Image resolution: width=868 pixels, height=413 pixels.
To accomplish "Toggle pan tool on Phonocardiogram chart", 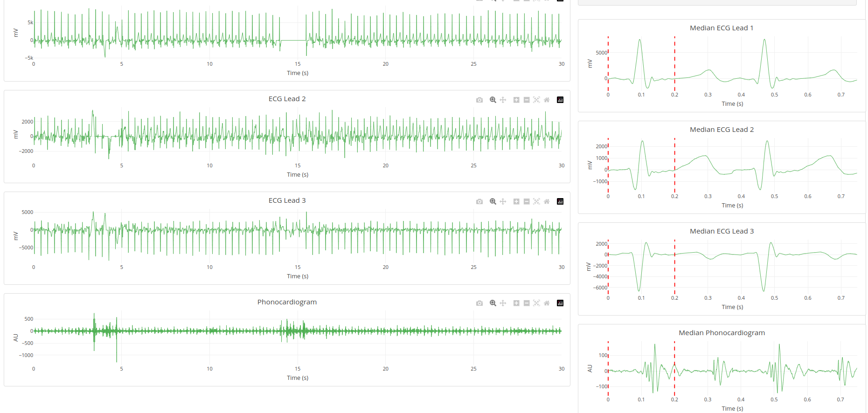I will click(x=503, y=303).
